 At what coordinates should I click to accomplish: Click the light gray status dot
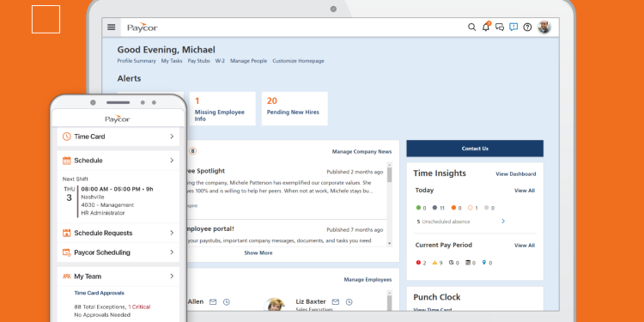tap(487, 208)
